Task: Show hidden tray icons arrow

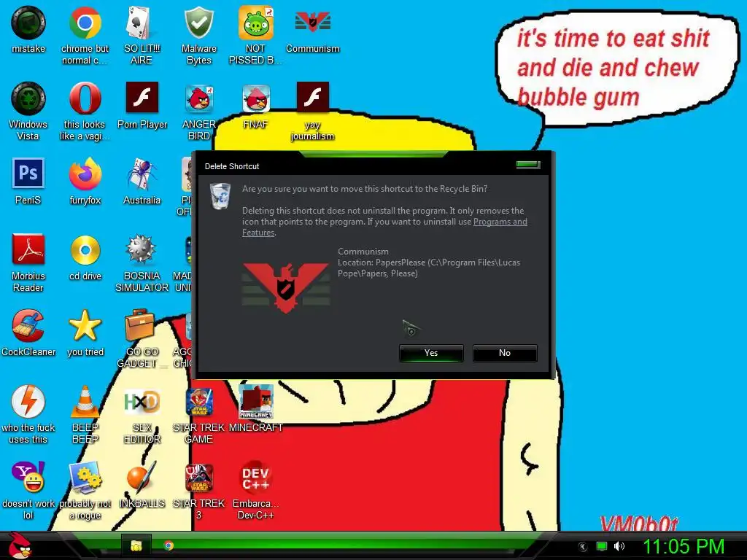Action: [x=583, y=546]
